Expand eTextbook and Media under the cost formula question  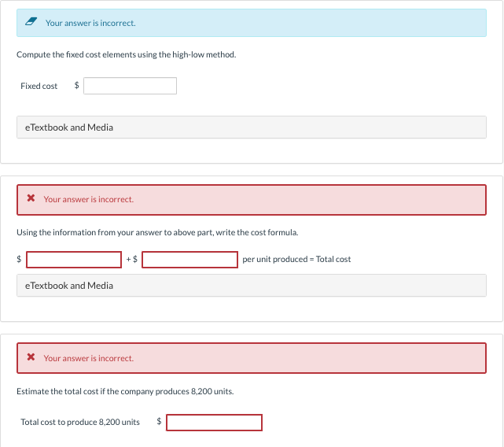click(x=252, y=286)
